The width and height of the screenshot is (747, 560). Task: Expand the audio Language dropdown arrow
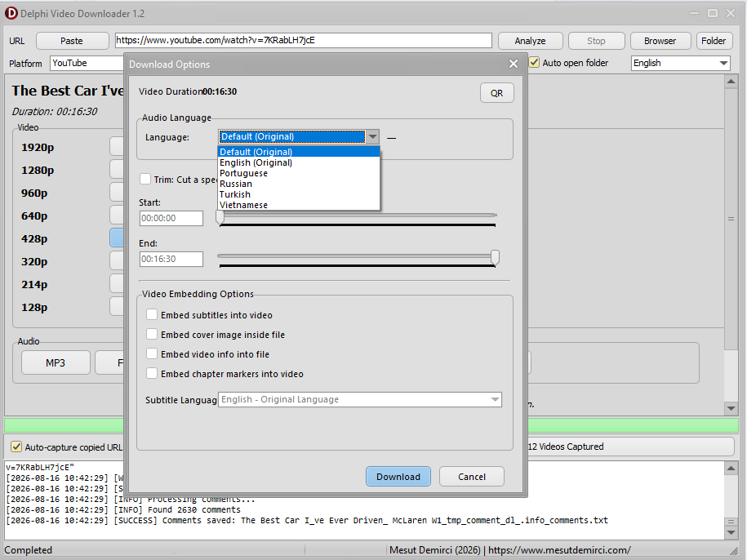pos(373,137)
